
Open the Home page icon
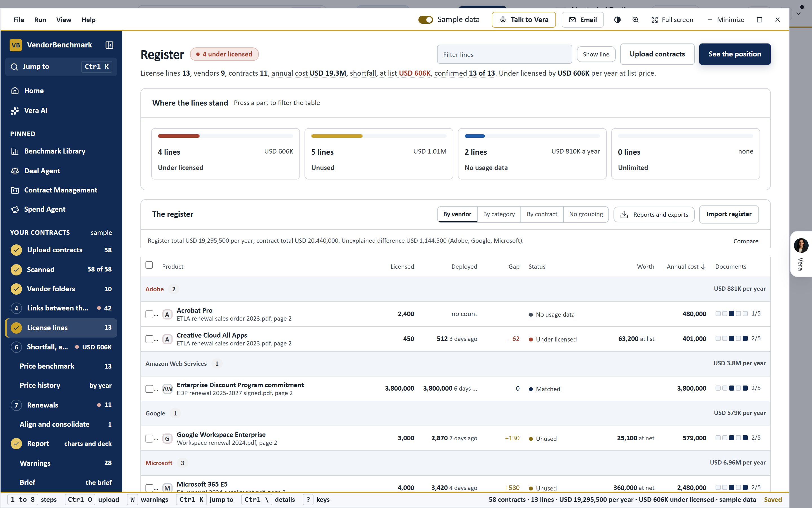15,91
